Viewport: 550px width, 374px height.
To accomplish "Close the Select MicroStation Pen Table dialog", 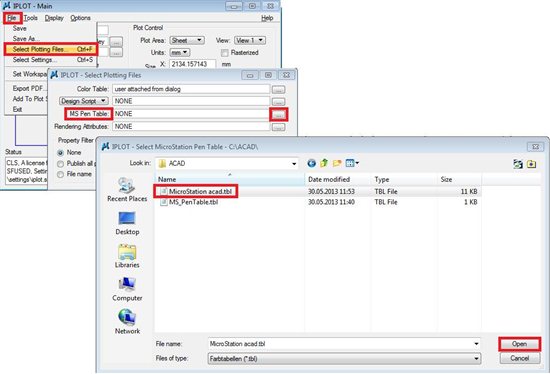I will (x=535, y=147).
